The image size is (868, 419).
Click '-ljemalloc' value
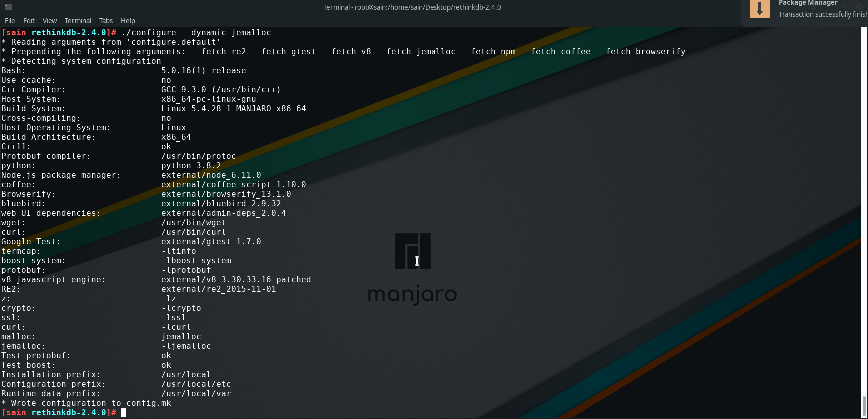[x=186, y=346]
